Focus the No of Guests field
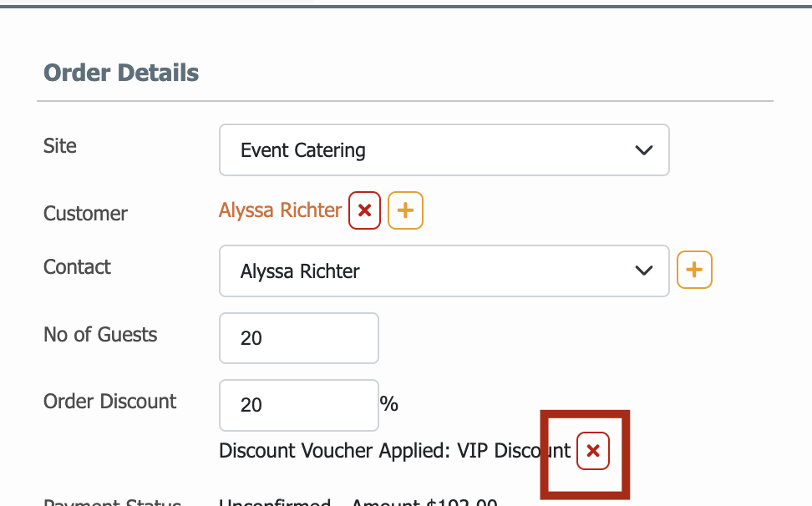This screenshot has height=506, width=812. [299, 338]
